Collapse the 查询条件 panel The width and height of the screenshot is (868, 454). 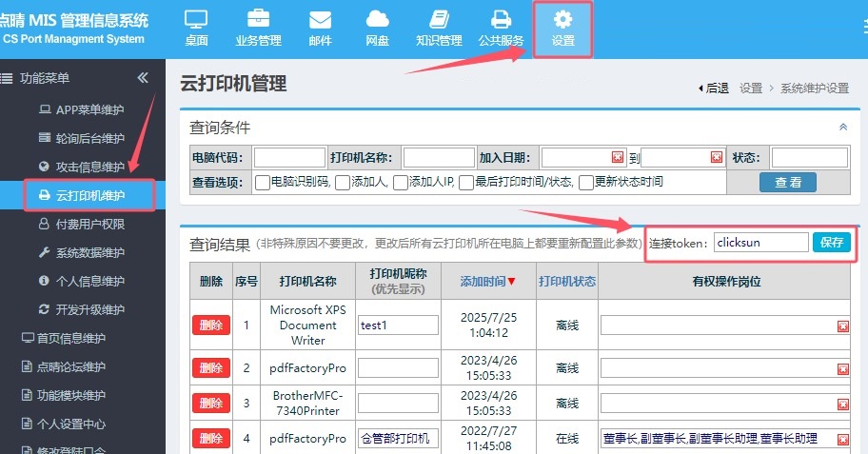click(x=842, y=127)
